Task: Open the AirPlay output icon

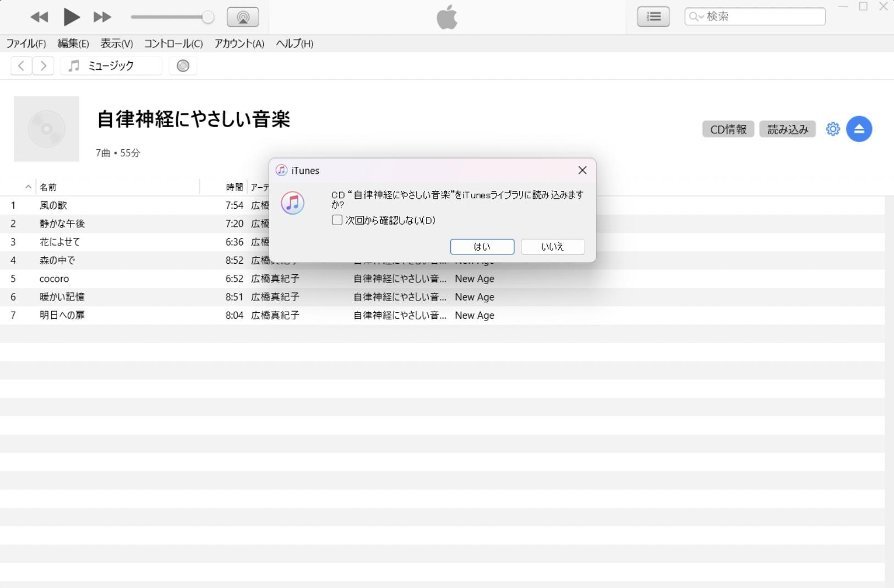Action: click(x=243, y=17)
